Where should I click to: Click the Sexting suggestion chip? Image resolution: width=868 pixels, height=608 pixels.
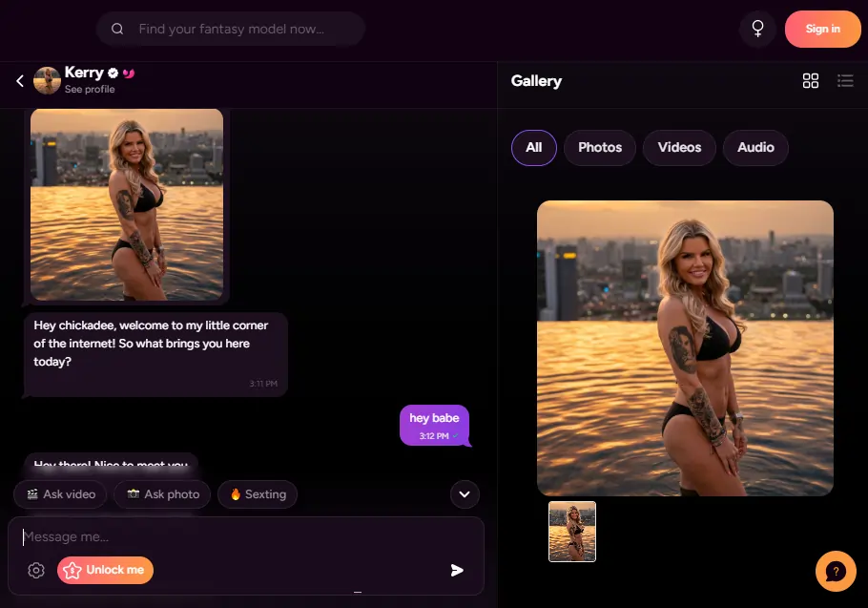(x=258, y=494)
